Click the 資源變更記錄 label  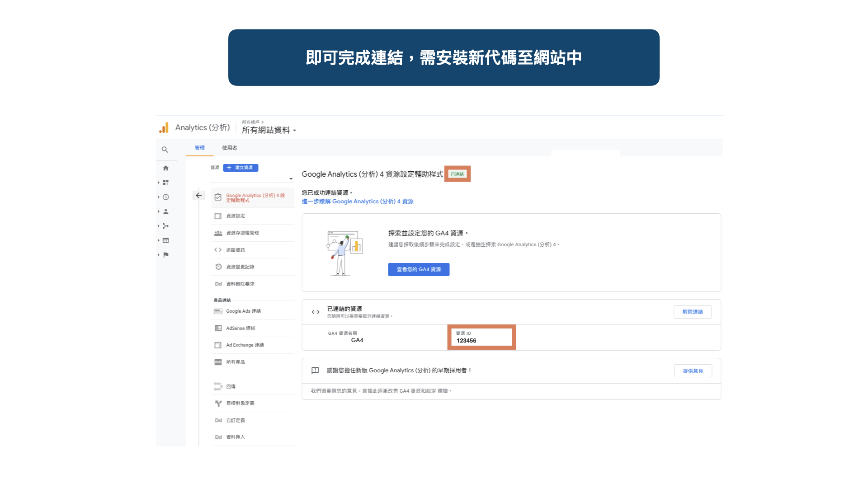[240, 267]
